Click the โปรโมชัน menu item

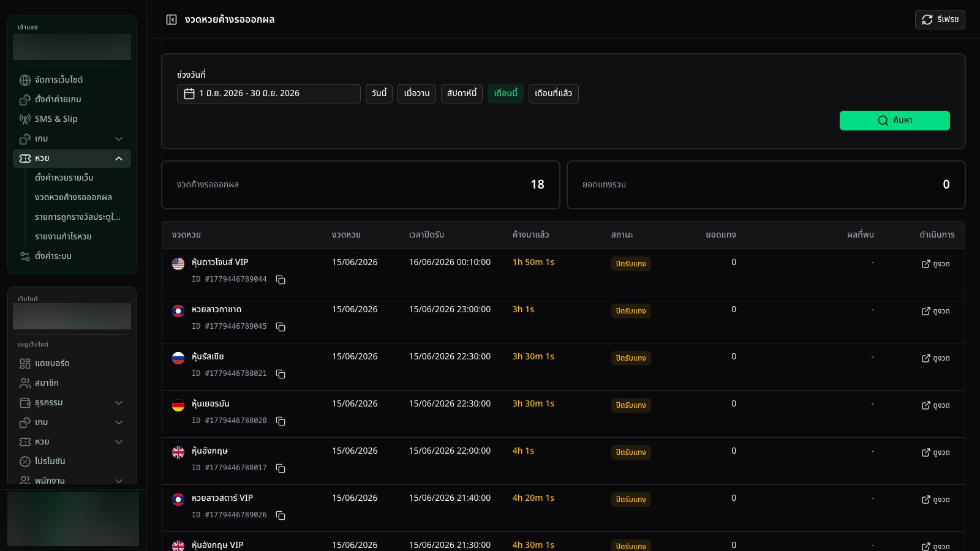(x=72, y=462)
